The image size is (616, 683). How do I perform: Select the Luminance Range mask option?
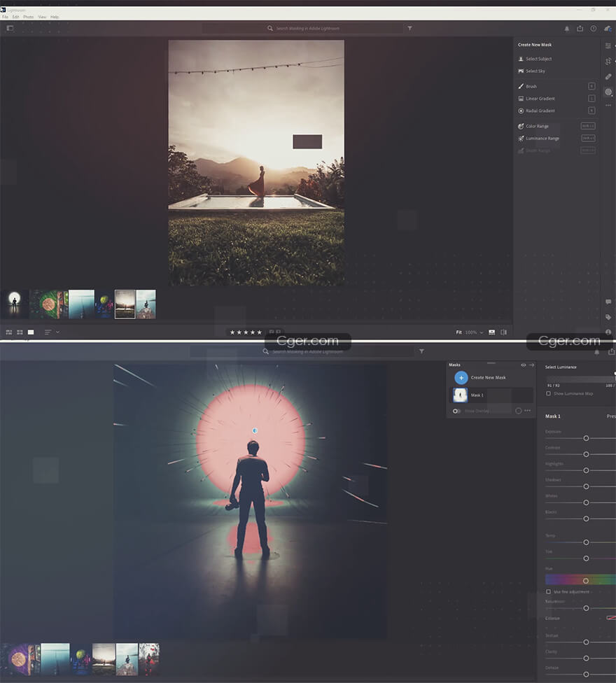538,139
